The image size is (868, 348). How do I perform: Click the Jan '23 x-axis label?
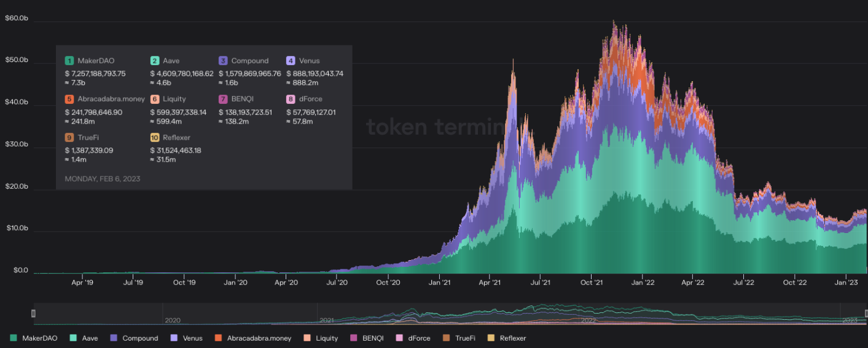846,283
